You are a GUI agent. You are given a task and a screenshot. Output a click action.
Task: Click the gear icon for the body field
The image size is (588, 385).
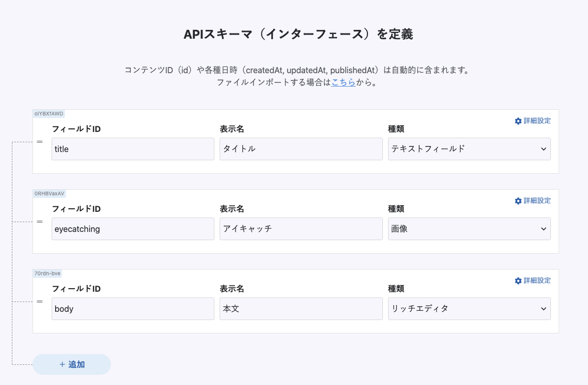pyautogui.click(x=518, y=281)
